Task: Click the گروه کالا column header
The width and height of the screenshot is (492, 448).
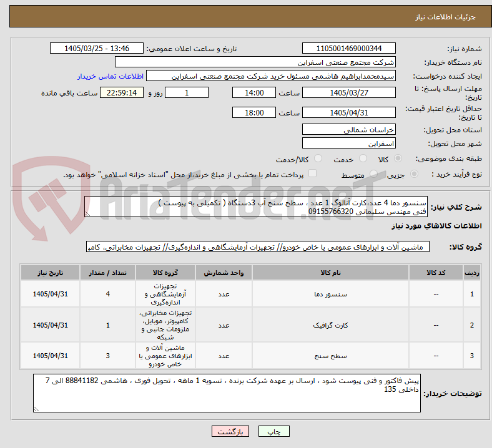Action: click(x=165, y=273)
